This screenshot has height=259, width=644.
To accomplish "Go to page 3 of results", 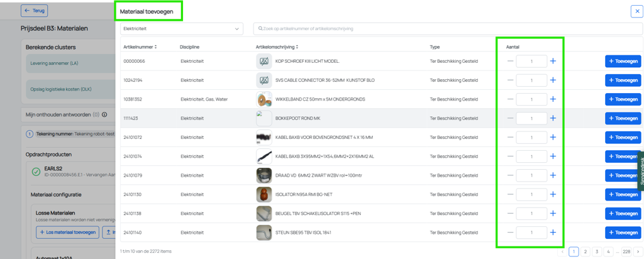I will pos(597,251).
